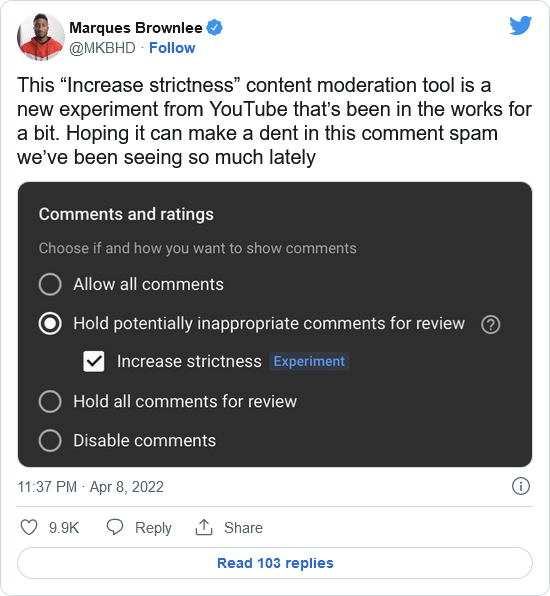Image resolution: width=550 pixels, height=596 pixels.
Task: Select Hold potentially inappropriate comments option
Action: coord(50,324)
